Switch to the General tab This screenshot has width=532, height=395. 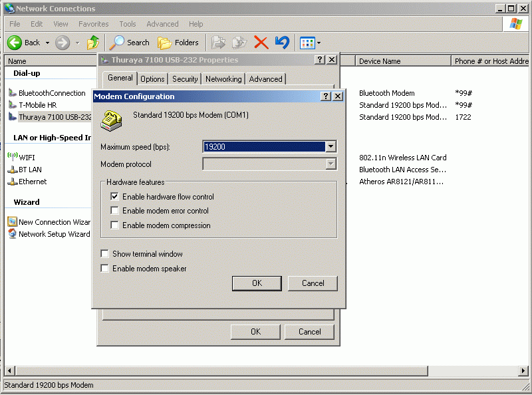[x=120, y=78]
